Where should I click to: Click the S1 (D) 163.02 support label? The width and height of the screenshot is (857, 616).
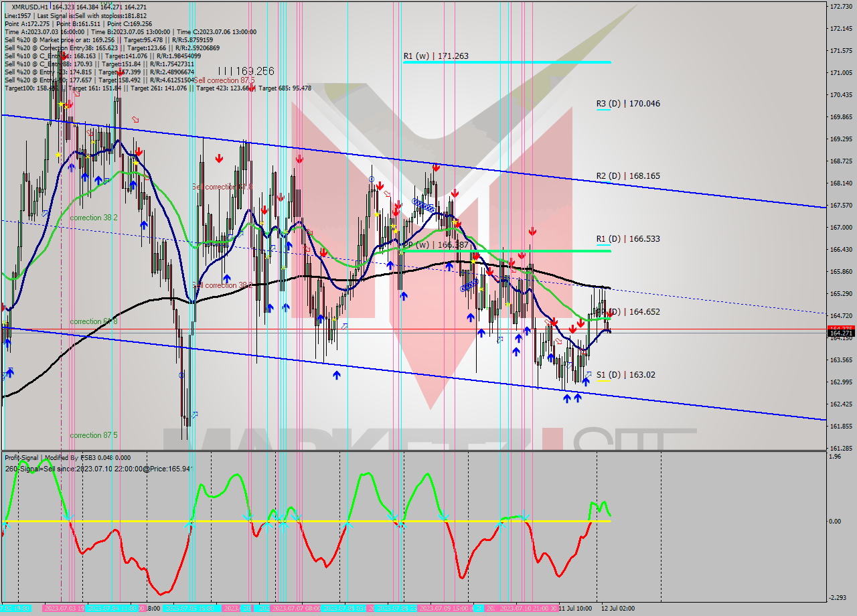(625, 375)
